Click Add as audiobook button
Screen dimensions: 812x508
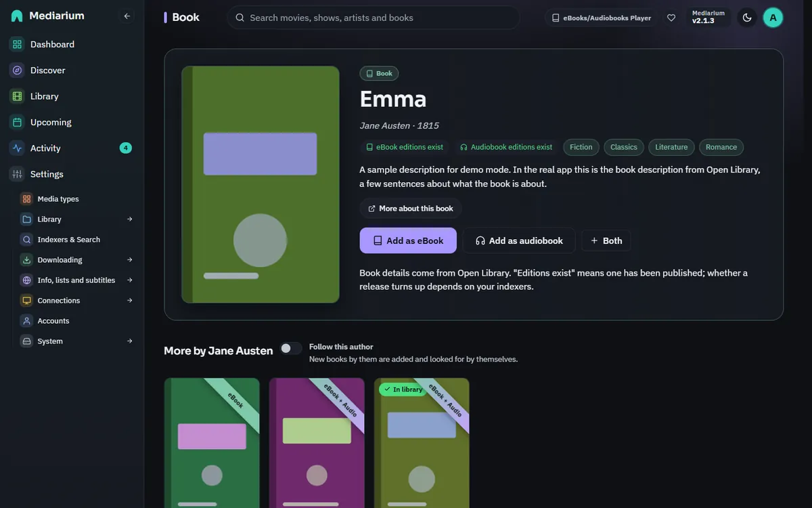(x=519, y=240)
